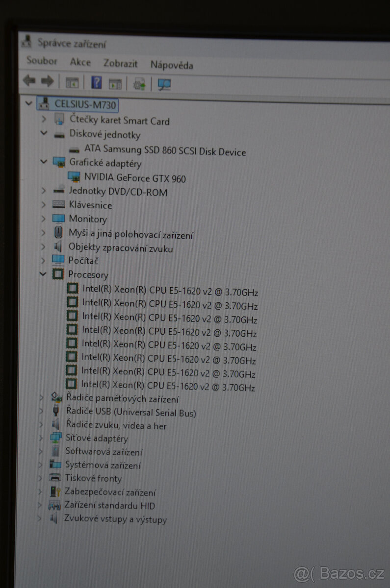Select the Softwarová zařízení label
Screen dimensions: 390x588
click(x=104, y=451)
